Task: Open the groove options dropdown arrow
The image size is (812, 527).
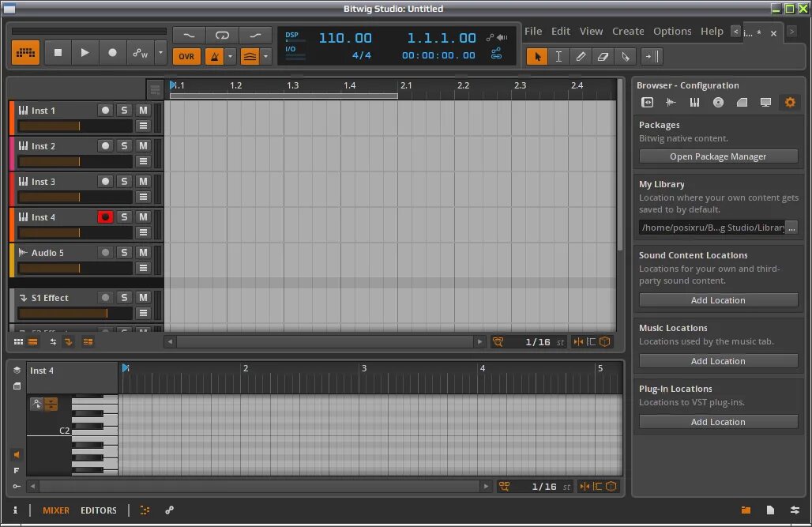Action: (x=265, y=56)
